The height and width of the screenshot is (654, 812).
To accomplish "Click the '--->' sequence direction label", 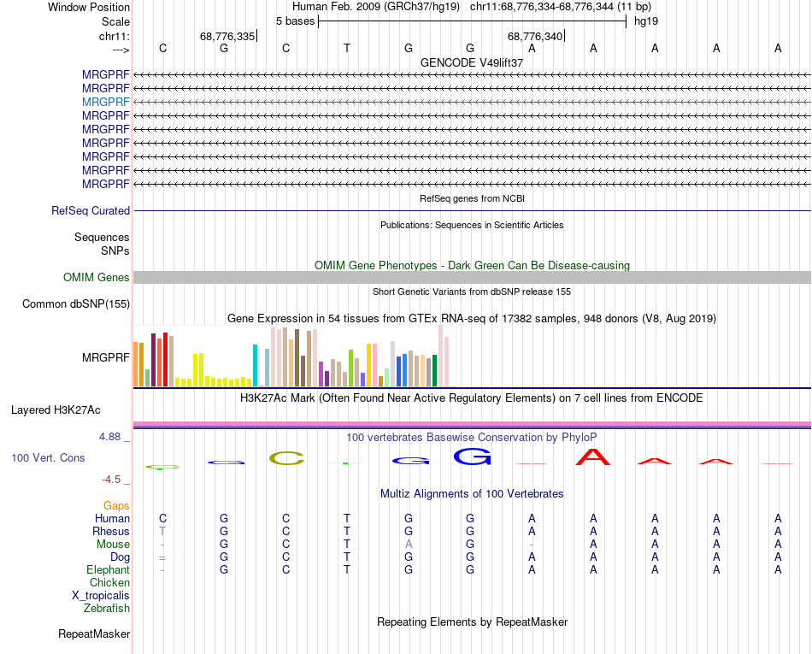I will (x=121, y=50).
